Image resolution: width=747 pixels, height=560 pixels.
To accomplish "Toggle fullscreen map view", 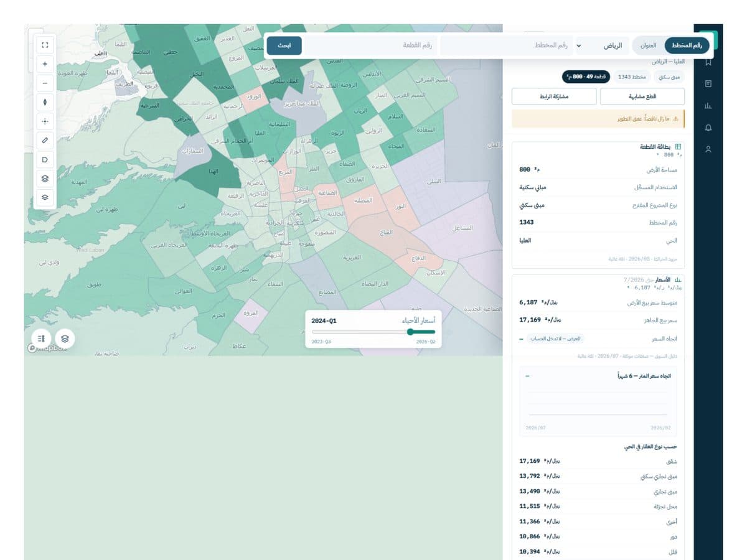I will (45, 45).
